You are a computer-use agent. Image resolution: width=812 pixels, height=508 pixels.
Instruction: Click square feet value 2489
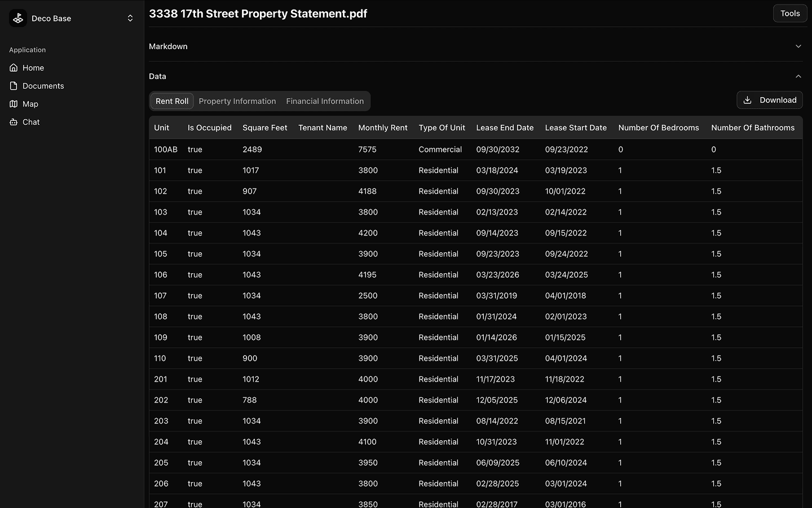click(x=252, y=150)
